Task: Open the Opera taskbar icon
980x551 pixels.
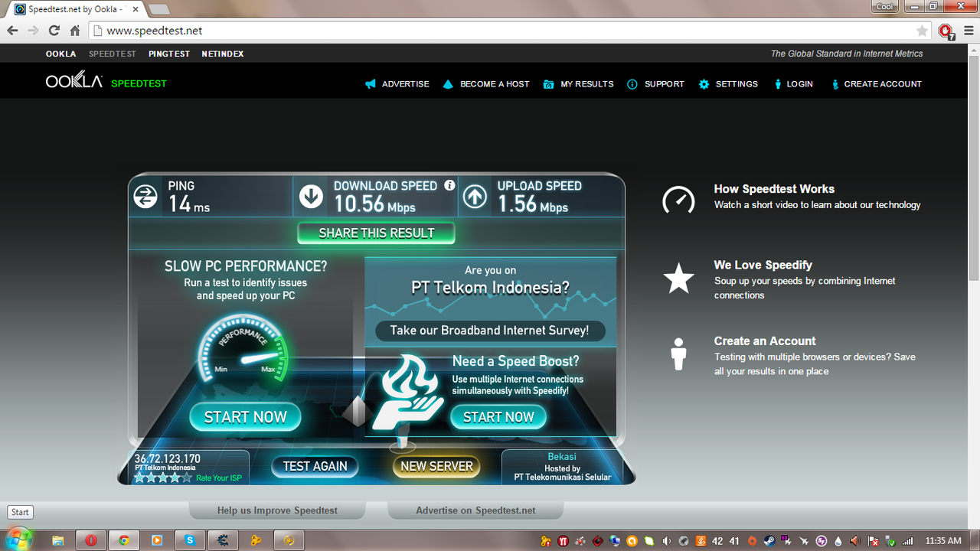Action: 91,540
